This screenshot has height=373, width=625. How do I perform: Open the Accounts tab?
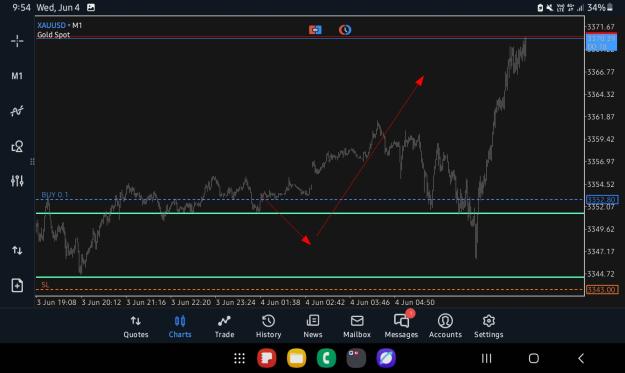(445, 326)
